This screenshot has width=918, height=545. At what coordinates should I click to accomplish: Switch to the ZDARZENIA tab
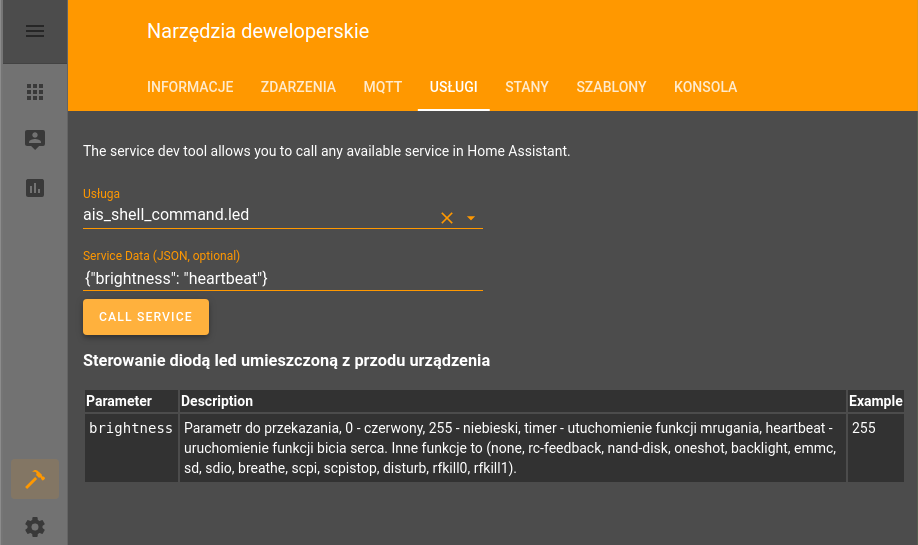(298, 87)
